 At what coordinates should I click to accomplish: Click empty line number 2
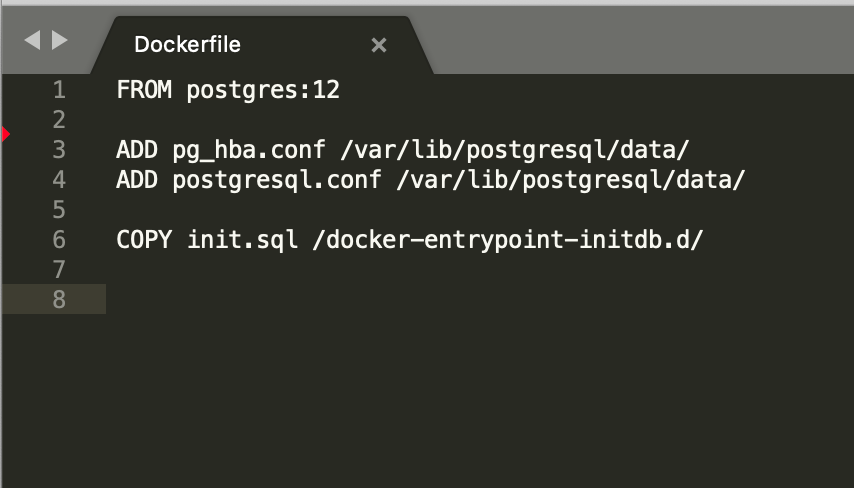(x=59, y=120)
